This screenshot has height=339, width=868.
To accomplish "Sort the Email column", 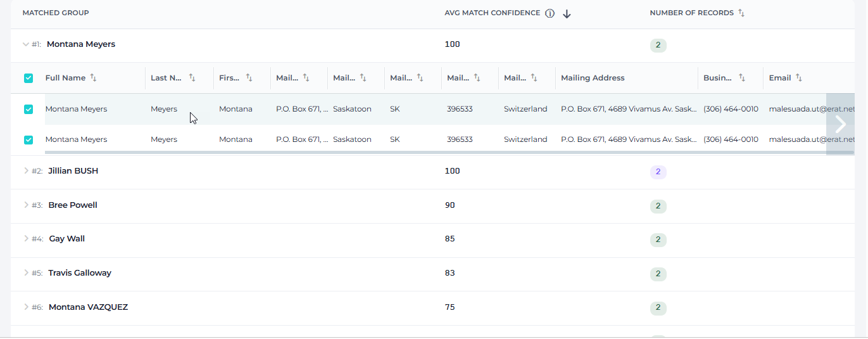I will click(x=799, y=78).
